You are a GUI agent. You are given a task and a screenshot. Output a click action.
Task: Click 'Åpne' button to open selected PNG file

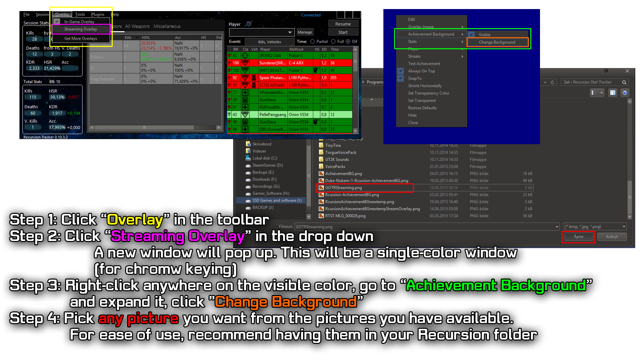[578, 236]
